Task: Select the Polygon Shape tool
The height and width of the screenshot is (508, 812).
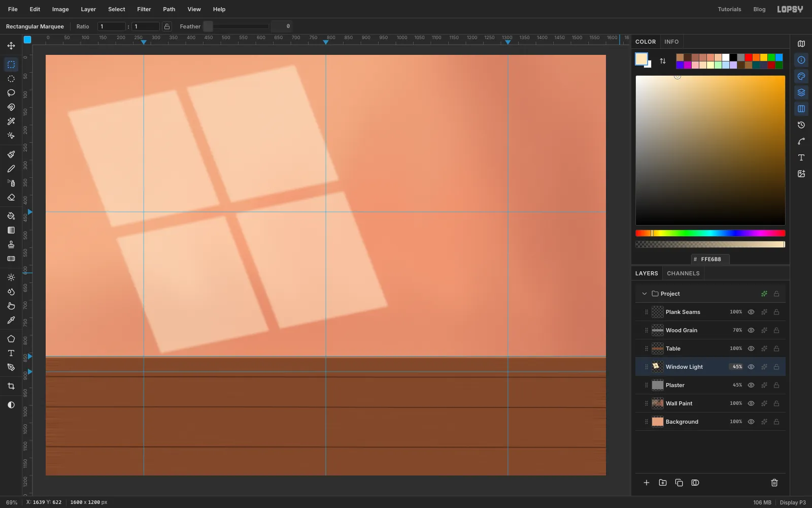Action: pos(11,339)
